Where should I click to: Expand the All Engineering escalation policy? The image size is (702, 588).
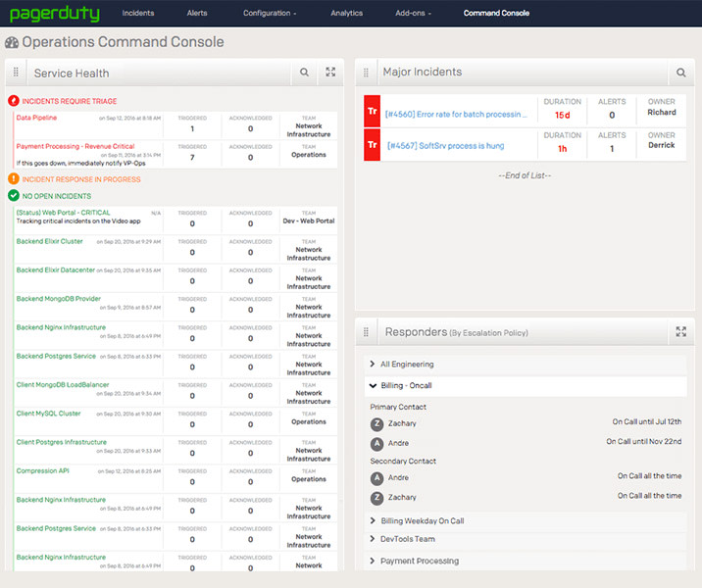[x=526, y=365]
